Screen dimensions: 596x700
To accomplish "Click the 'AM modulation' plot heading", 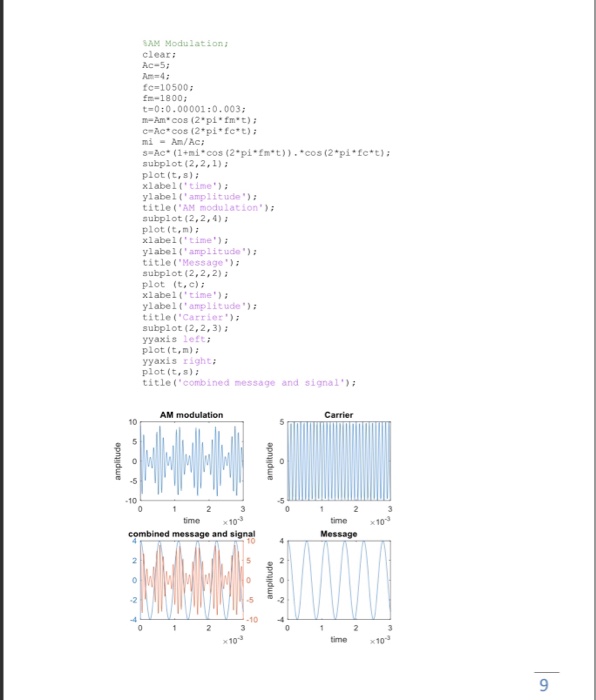I will tap(192, 415).
